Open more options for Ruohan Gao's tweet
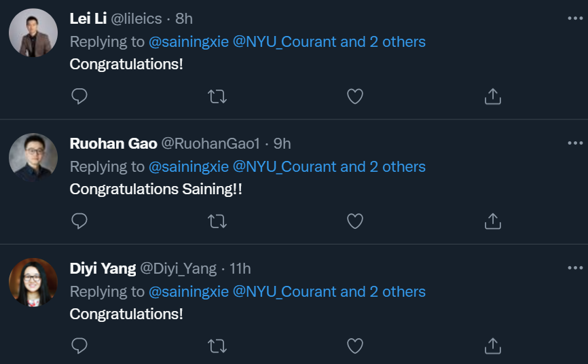The width and height of the screenshot is (588, 364). click(x=575, y=143)
